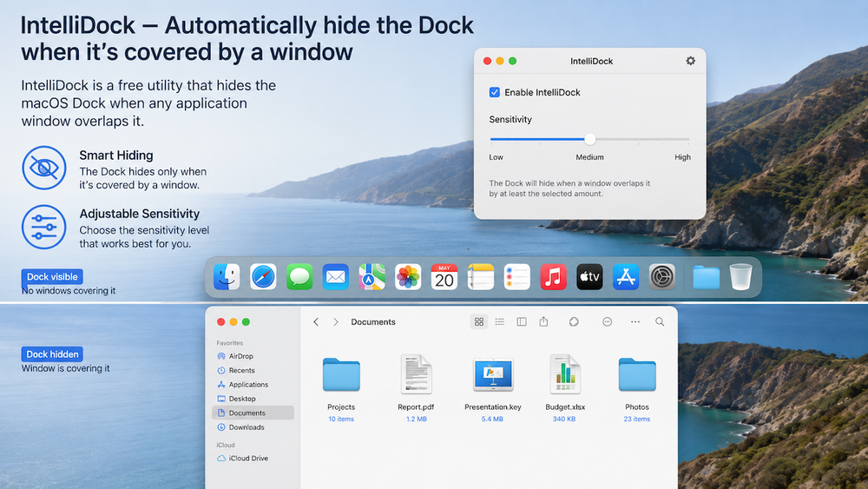Click the IntelliDock window title
The height and width of the screenshot is (489, 868).
click(x=592, y=61)
